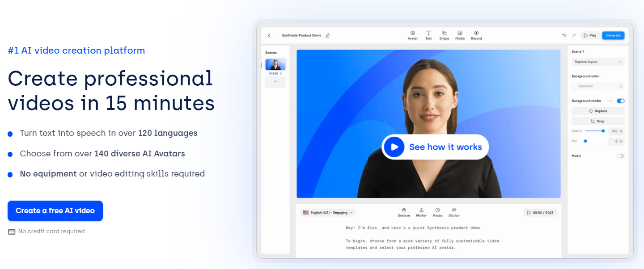
Task: Insert a Pause in the script
Action: pos(438,212)
